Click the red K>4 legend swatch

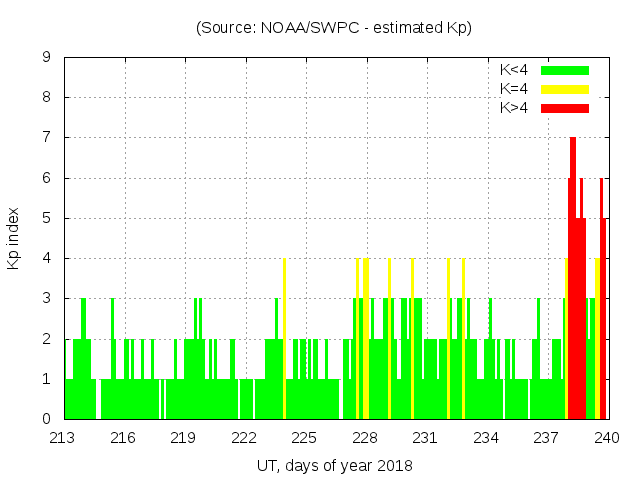click(x=565, y=108)
